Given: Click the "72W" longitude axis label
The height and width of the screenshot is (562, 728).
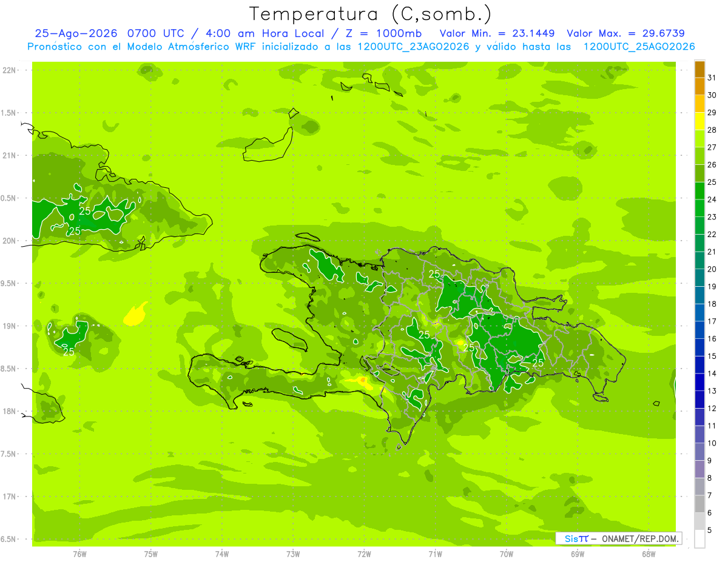Looking at the screenshot, I should point(364,554).
